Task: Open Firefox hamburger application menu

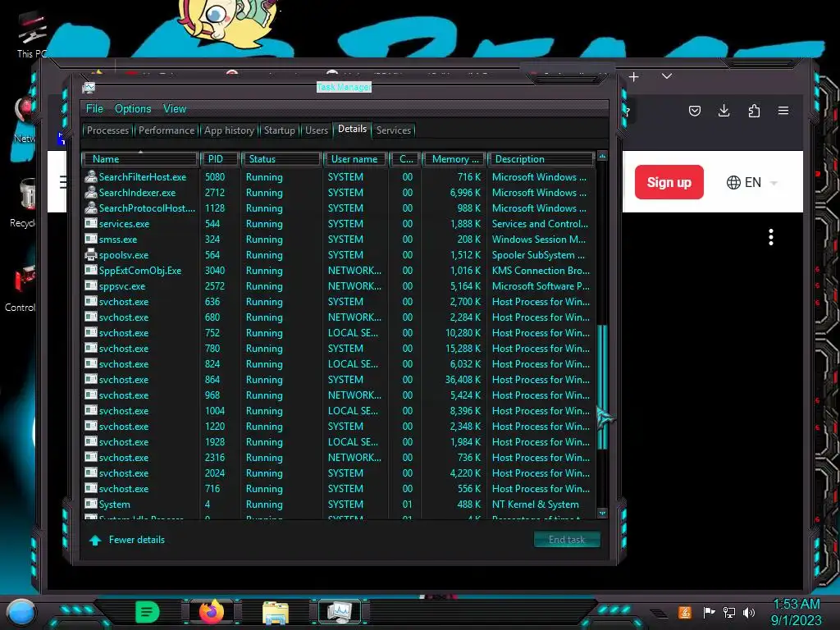Action: point(783,111)
